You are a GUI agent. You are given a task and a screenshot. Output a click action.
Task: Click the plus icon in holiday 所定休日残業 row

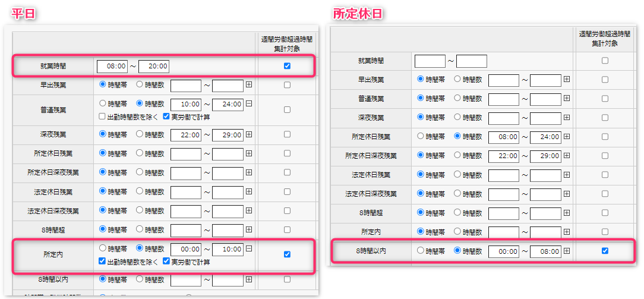point(567,137)
